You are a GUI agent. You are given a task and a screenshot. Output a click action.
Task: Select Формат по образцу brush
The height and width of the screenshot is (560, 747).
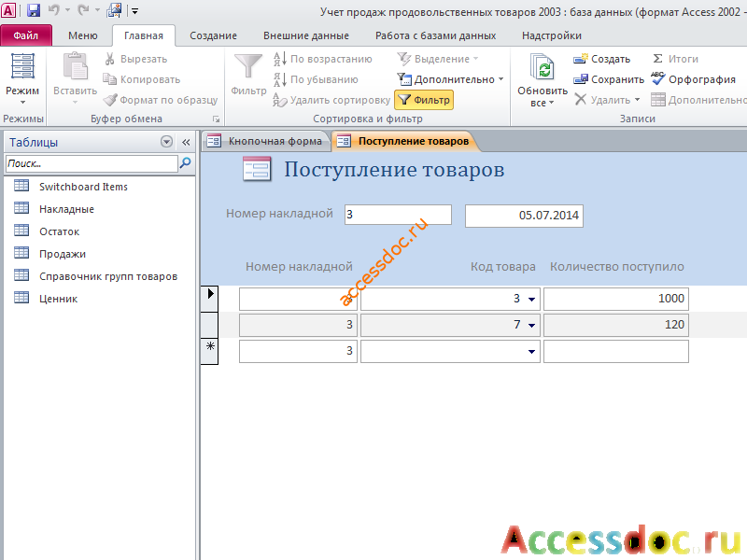click(161, 100)
